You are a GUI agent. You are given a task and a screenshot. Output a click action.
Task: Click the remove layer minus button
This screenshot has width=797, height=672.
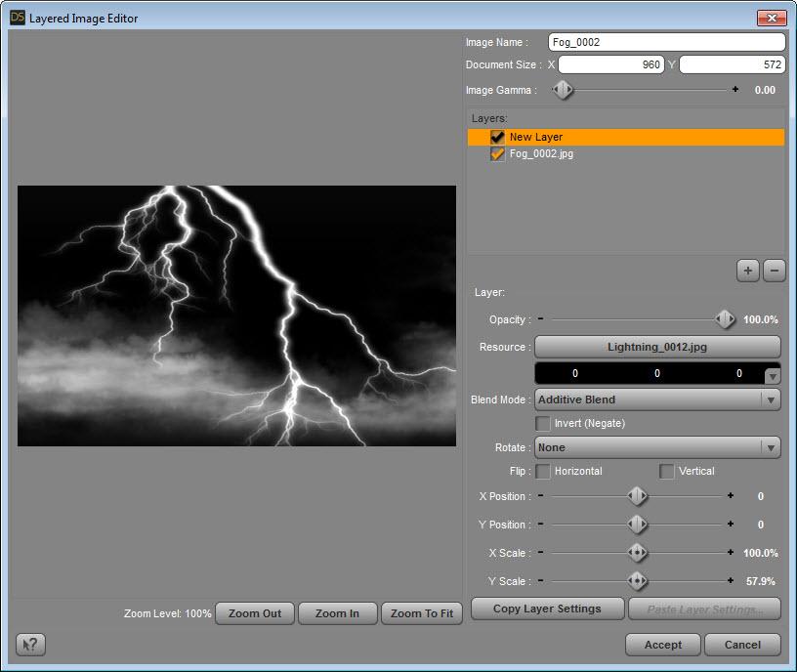775,271
